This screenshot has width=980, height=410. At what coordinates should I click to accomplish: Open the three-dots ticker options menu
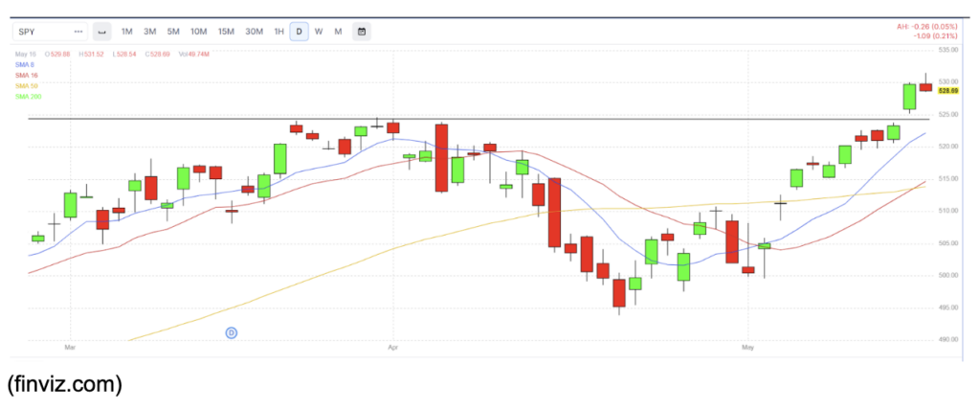click(78, 32)
